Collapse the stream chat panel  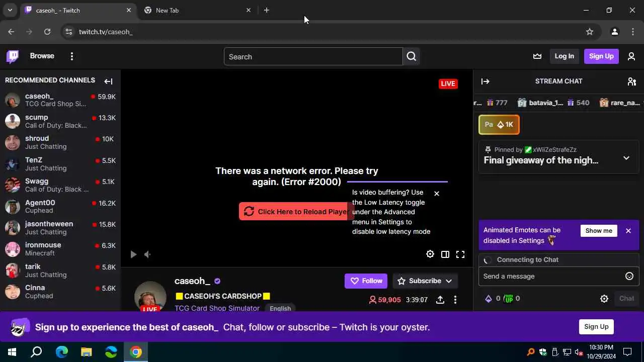click(x=486, y=81)
